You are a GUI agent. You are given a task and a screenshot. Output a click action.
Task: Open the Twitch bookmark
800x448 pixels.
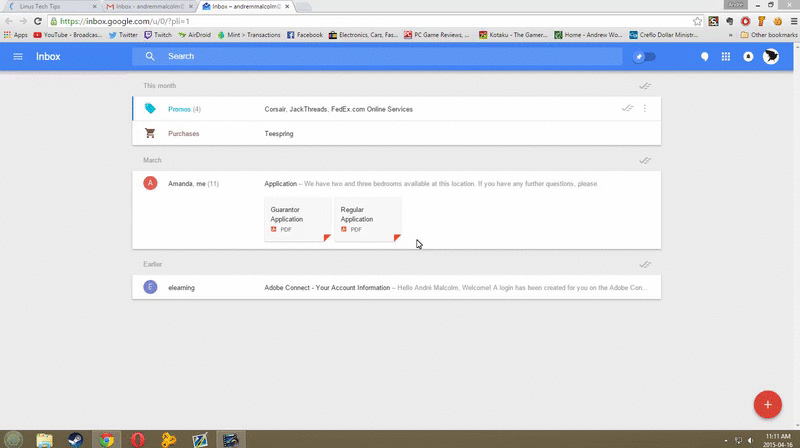[158, 35]
